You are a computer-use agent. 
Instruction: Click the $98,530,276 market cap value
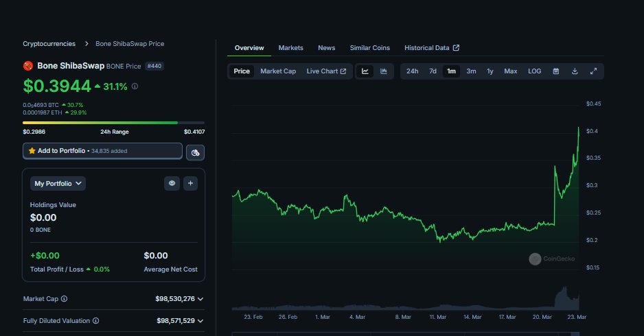click(x=175, y=299)
